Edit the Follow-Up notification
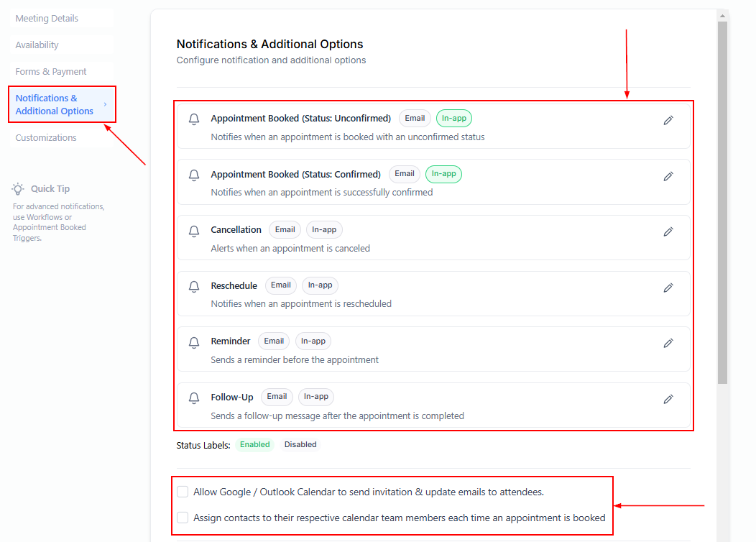The image size is (756, 542). point(668,399)
